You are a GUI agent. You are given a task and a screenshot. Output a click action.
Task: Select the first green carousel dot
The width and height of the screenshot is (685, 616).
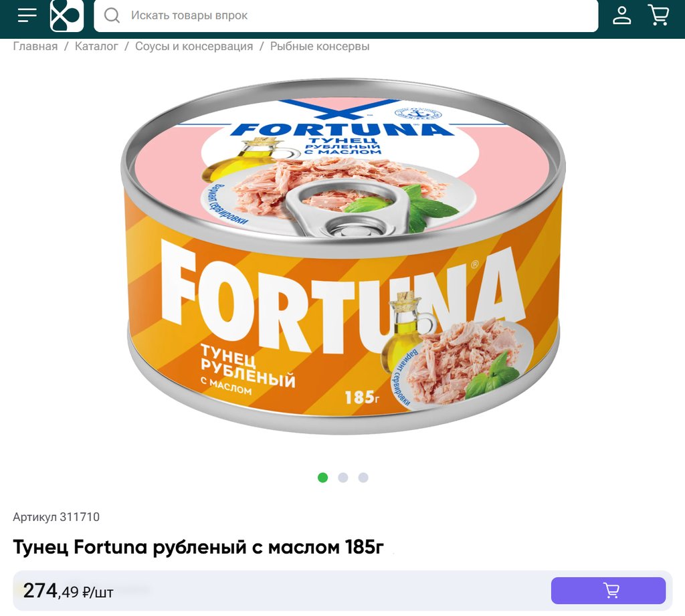click(x=323, y=478)
